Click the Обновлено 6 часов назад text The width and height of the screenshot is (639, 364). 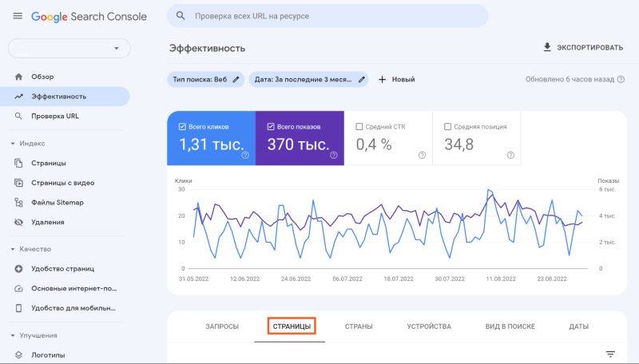click(x=570, y=79)
